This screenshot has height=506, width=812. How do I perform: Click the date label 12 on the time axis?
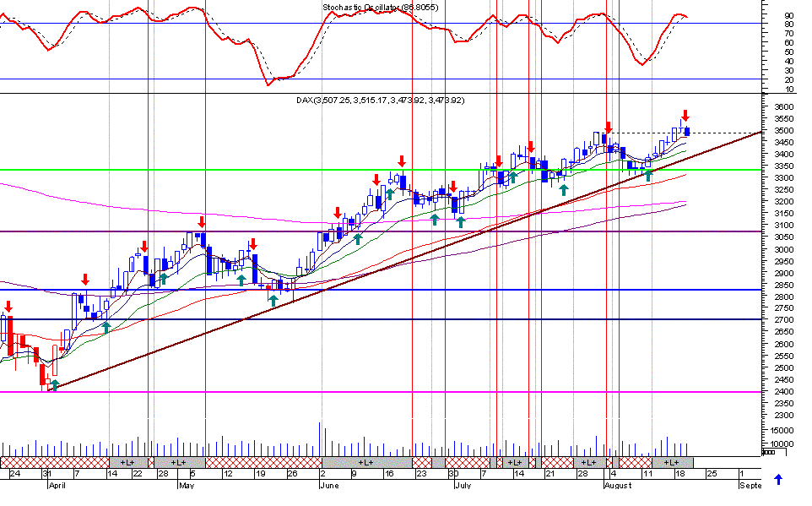228,473
